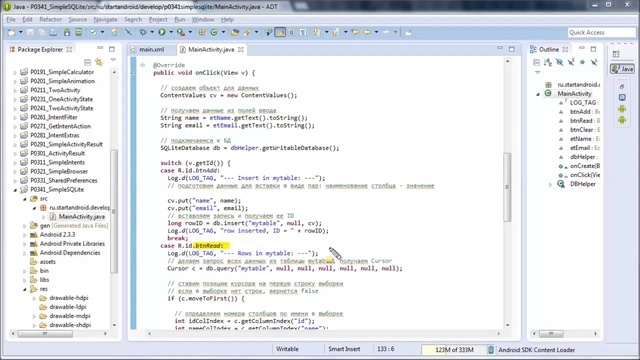Maximize the Outline view
The width and height of the screenshot is (640, 360).
click(x=593, y=49)
